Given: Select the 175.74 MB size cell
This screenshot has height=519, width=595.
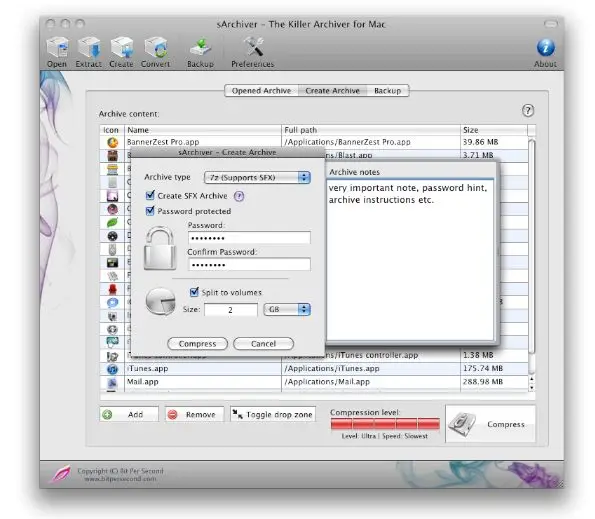Looking at the screenshot, I should click(494, 369).
